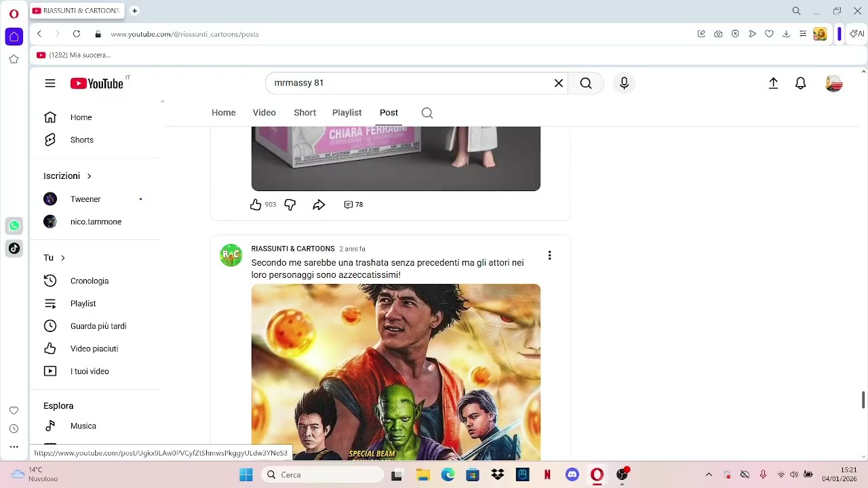The width and height of the screenshot is (868, 488).
Task: Open WhatsApp in the Opera sidebar
Action: click(14, 226)
